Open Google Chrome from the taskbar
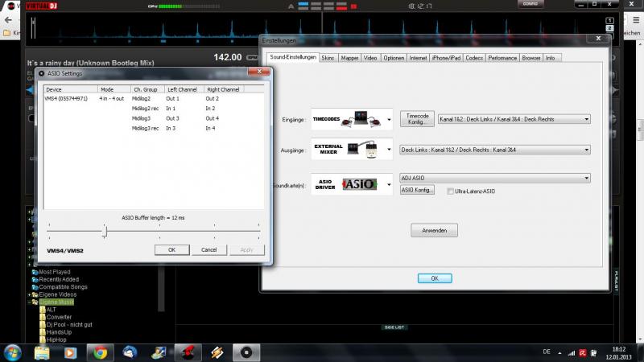This screenshot has width=644, height=362. pos(100,352)
